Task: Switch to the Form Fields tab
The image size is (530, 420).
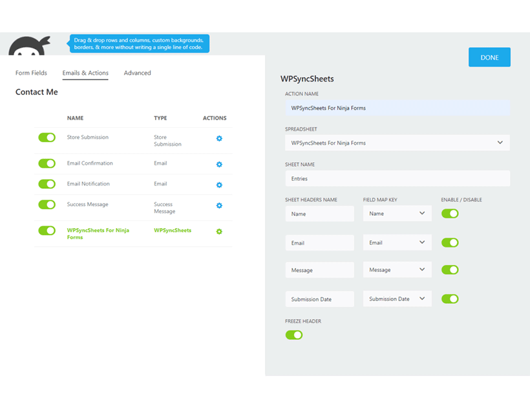Action: tap(31, 72)
